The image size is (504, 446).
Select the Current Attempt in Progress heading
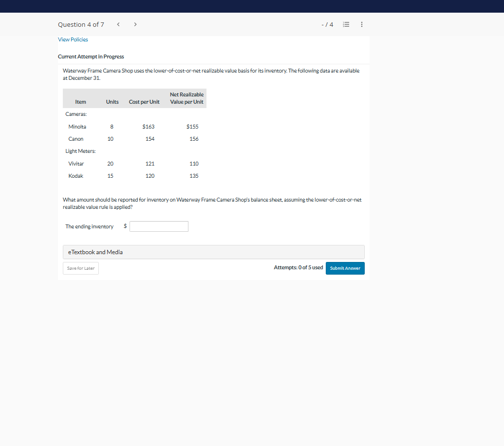(91, 56)
